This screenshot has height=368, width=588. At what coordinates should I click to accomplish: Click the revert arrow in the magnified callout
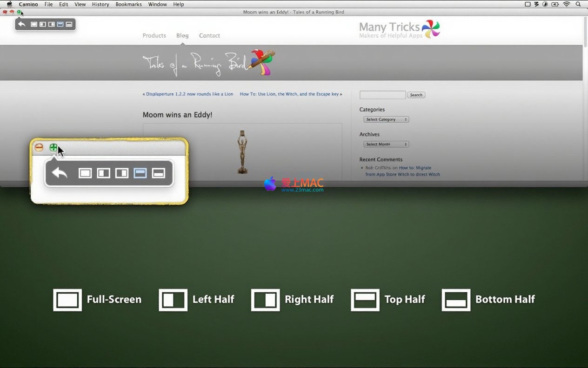60,173
